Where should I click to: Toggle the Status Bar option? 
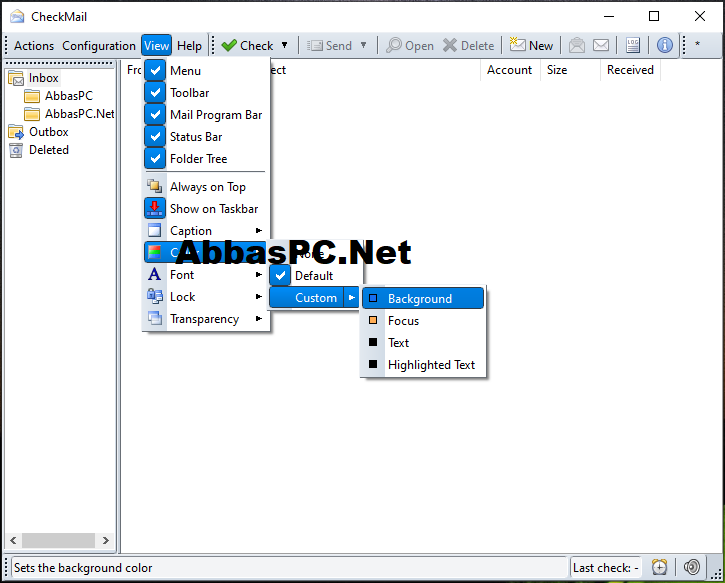[205, 137]
